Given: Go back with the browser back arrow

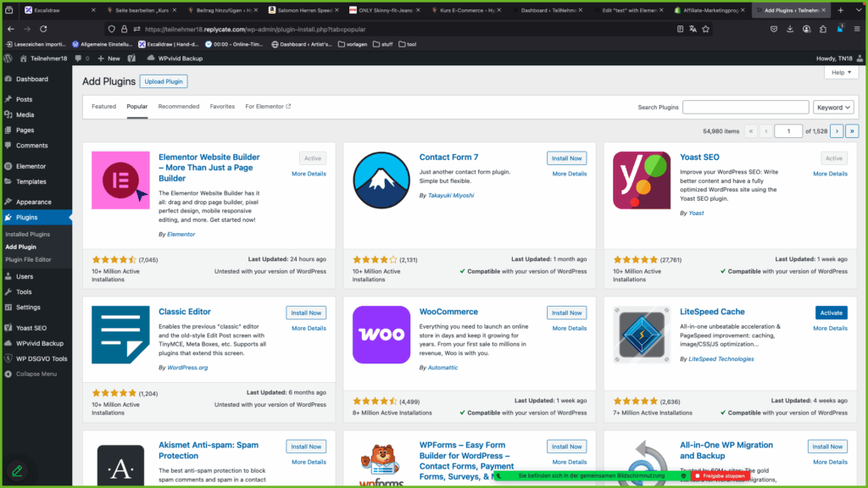Looking at the screenshot, I should point(11,29).
